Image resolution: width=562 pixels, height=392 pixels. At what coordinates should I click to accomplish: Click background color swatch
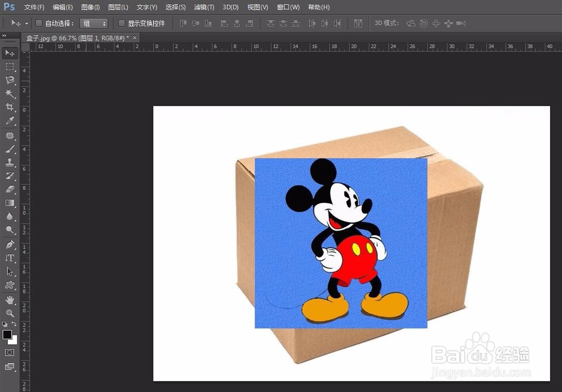click(x=14, y=341)
